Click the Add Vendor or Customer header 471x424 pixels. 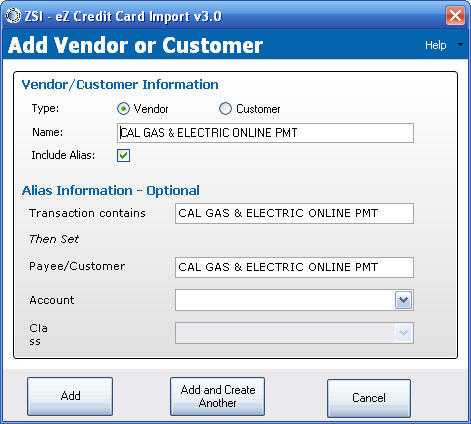pos(136,45)
